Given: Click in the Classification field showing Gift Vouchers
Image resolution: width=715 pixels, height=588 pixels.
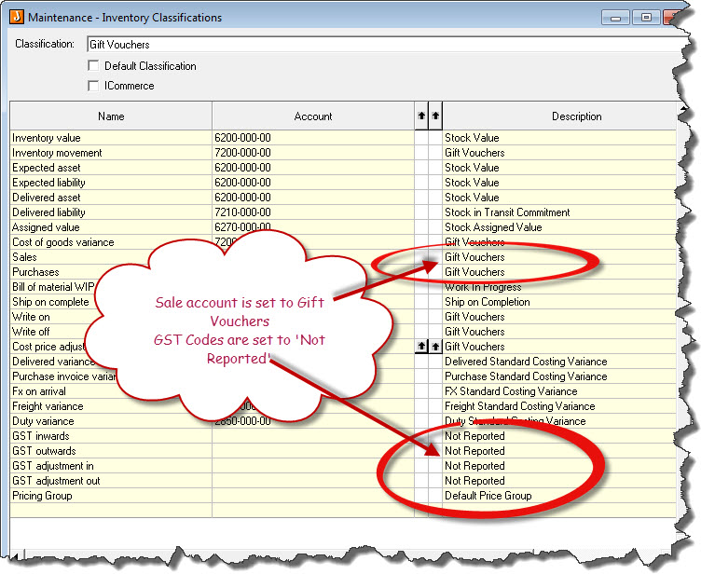Looking at the screenshot, I should pos(385,44).
